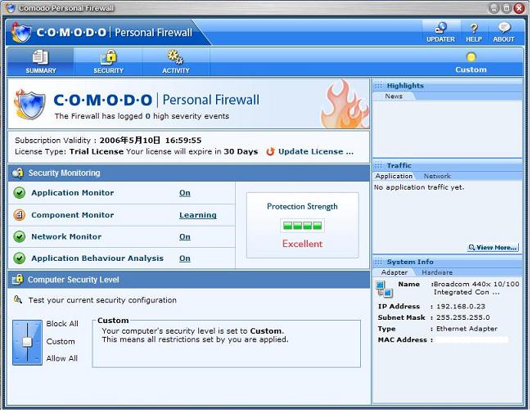Select the Network tab in Traffic
Image resolution: width=532 pixels, height=413 pixels.
[439, 177]
